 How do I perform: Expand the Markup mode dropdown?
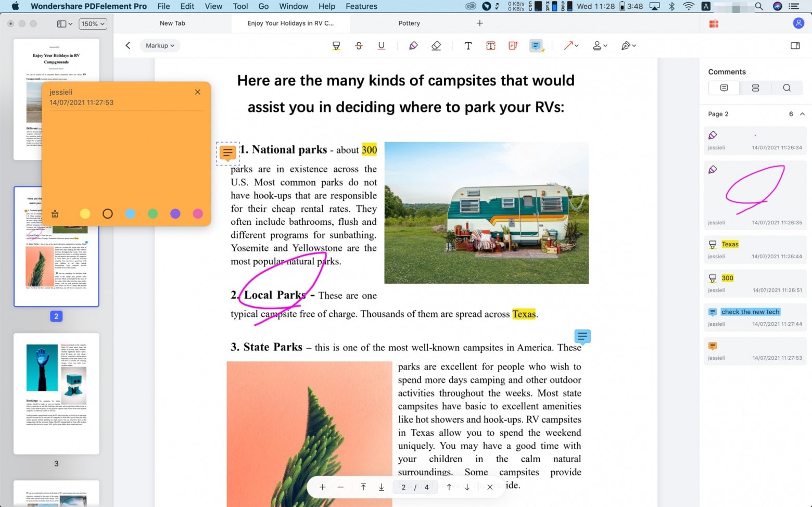tap(160, 45)
